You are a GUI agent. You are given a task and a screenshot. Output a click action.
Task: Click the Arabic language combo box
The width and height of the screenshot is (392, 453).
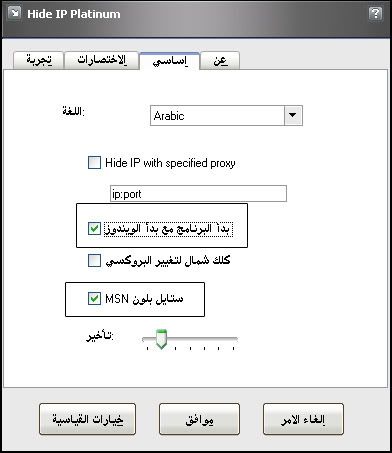pos(226,115)
